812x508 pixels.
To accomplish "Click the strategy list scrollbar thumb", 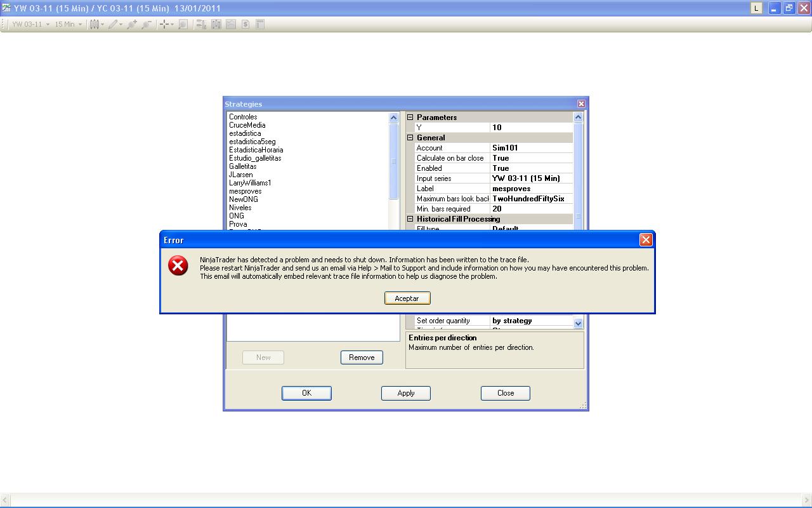I will point(393,161).
